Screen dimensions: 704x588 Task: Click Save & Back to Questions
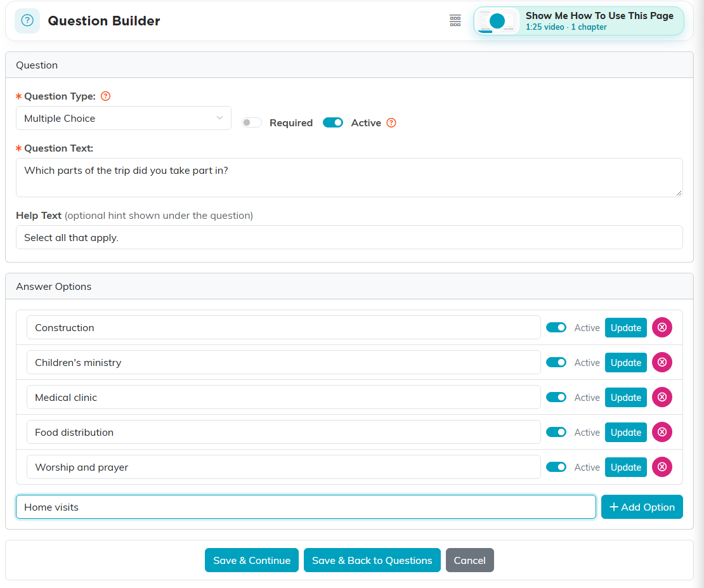372,560
